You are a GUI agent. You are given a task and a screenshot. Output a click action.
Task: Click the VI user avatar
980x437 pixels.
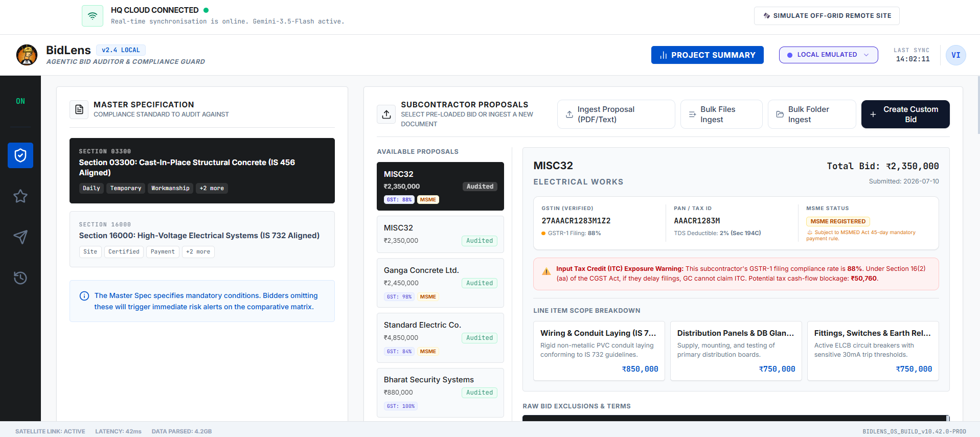click(956, 55)
